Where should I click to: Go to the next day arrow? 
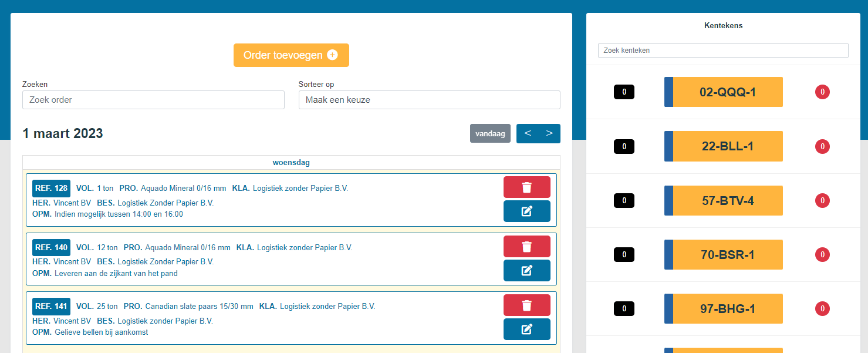tap(549, 133)
